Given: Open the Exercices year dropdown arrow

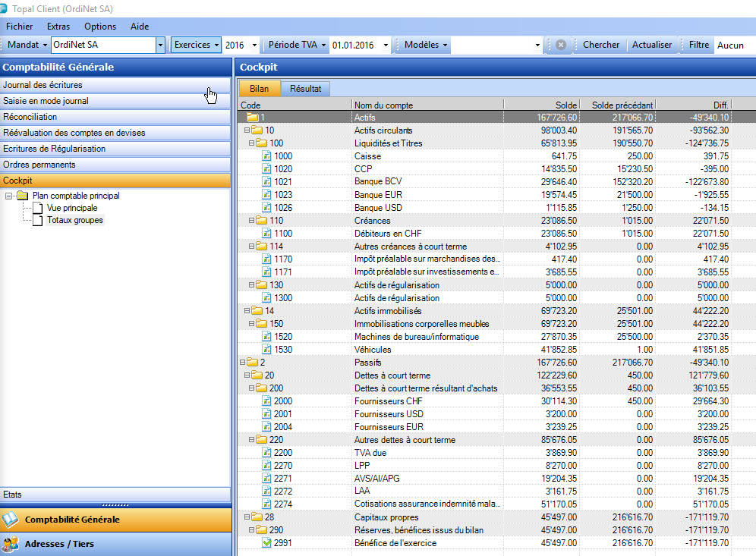Looking at the screenshot, I should click(x=254, y=45).
